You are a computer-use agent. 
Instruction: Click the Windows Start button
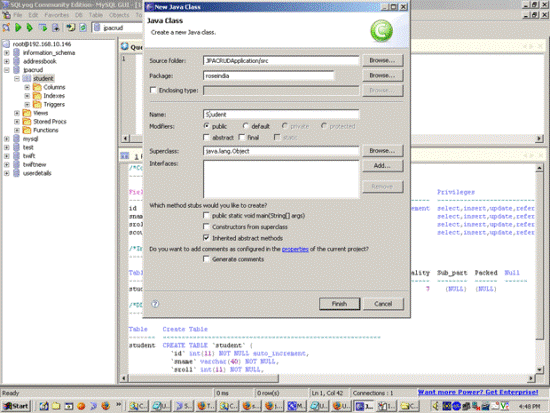pyautogui.click(x=16, y=406)
